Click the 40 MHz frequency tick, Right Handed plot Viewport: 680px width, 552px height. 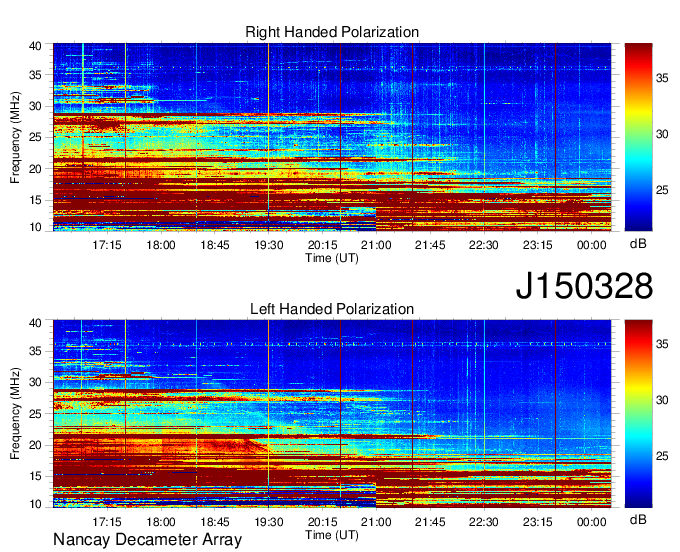(x=35, y=46)
